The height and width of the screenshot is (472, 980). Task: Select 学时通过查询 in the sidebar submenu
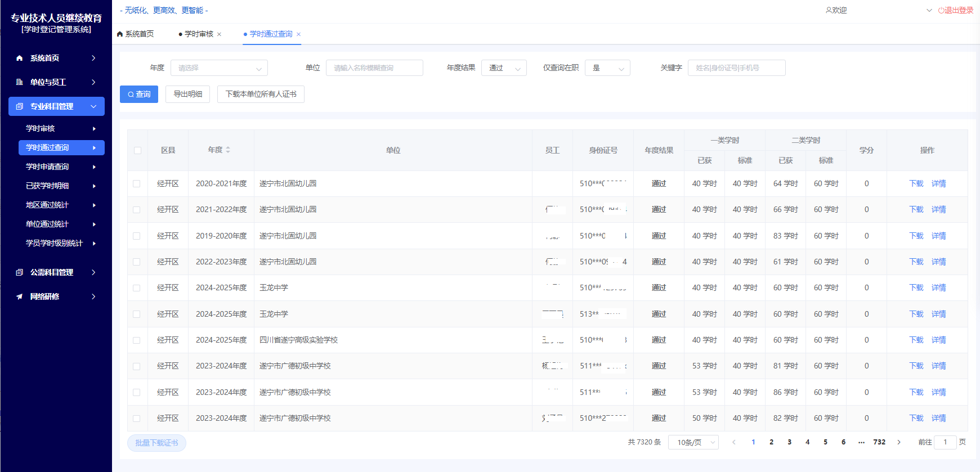(61, 147)
